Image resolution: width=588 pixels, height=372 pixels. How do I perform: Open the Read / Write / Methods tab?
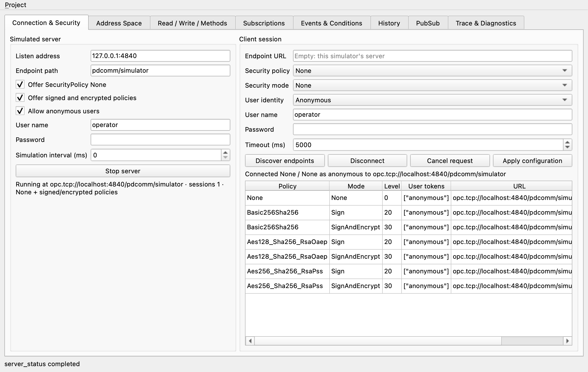tap(192, 23)
